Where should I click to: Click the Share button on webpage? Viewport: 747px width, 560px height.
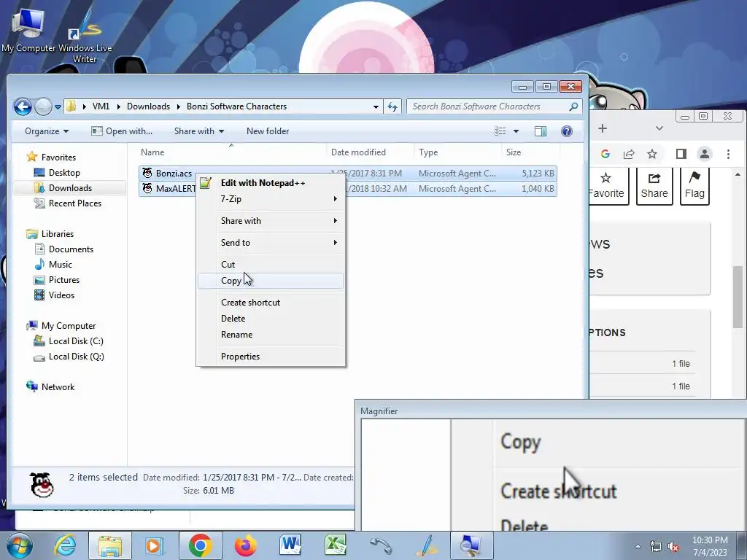click(x=654, y=186)
